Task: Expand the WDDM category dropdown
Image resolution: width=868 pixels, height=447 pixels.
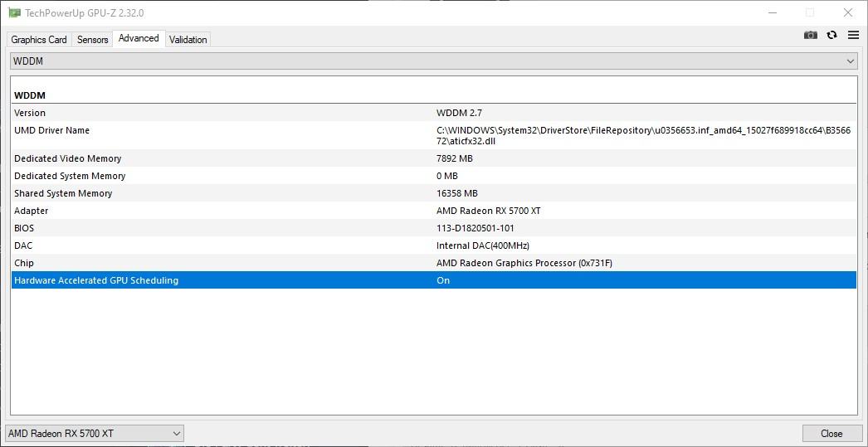Action: 434,61
